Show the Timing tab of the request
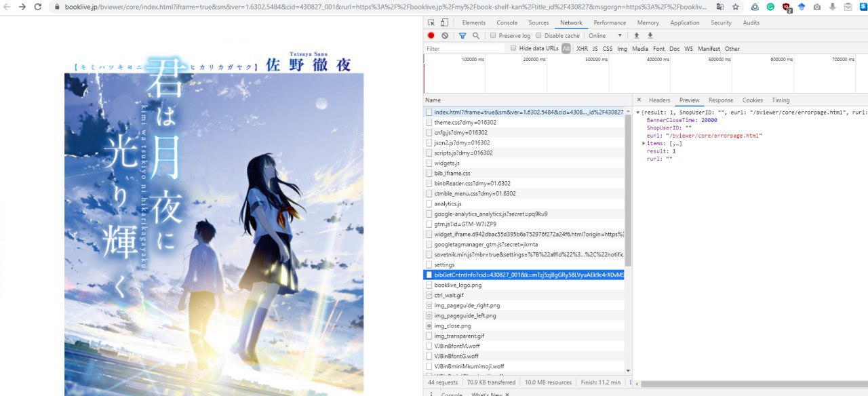 click(x=781, y=100)
